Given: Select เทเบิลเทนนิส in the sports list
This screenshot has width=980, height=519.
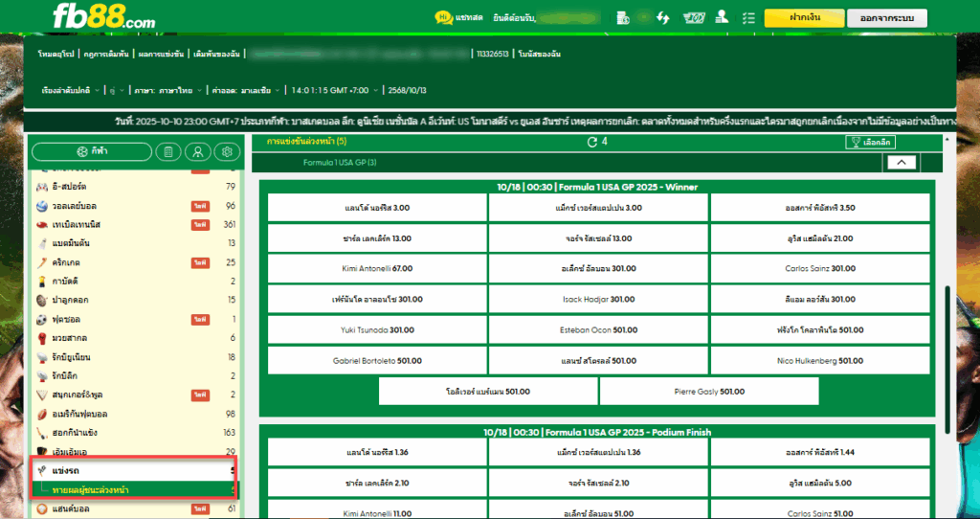Looking at the screenshot, I should 136,224.
